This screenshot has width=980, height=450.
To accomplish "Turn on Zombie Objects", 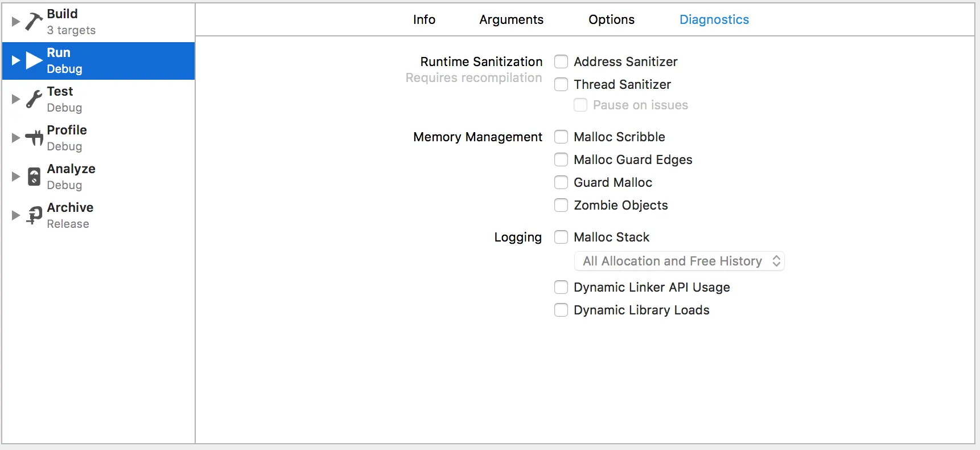I will (x=561, y=205).
